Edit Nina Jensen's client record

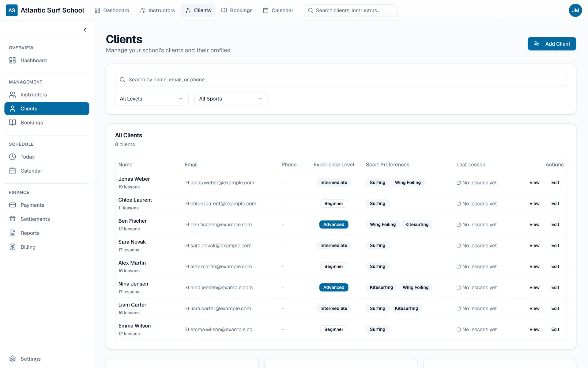coord(555,287)
